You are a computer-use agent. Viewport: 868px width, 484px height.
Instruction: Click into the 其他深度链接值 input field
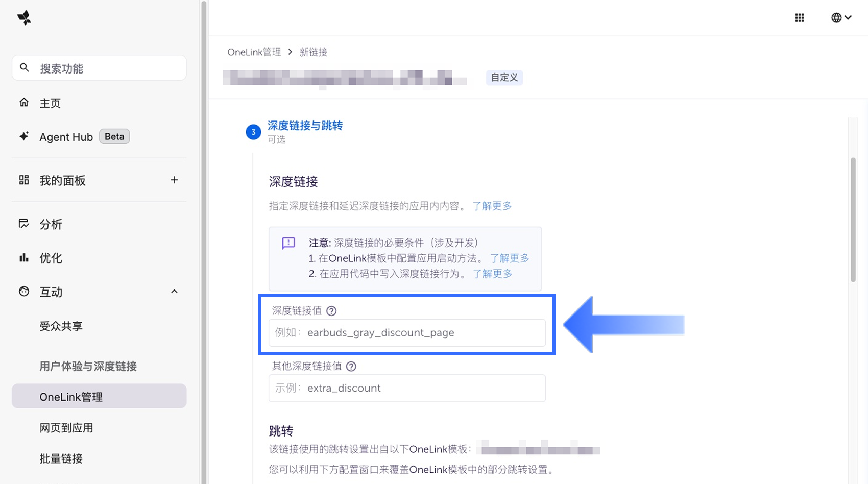coord(407,388)
